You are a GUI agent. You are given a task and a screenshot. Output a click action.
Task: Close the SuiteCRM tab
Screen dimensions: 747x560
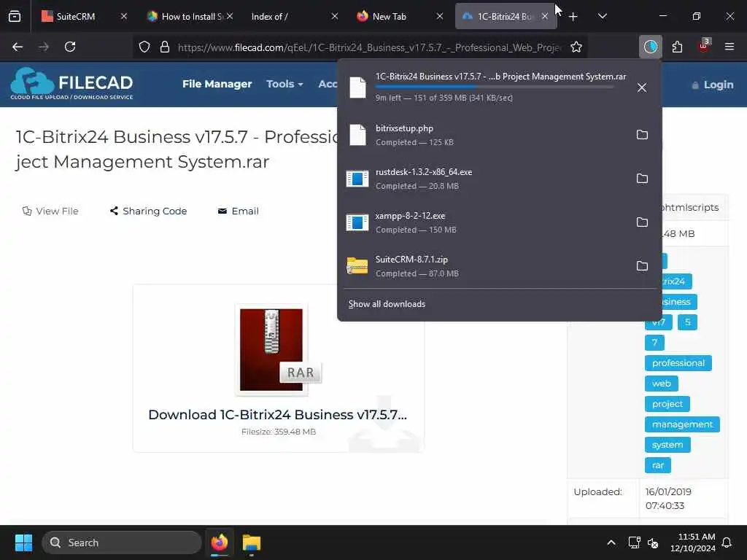pyautogui.click(x=124, y=16)
